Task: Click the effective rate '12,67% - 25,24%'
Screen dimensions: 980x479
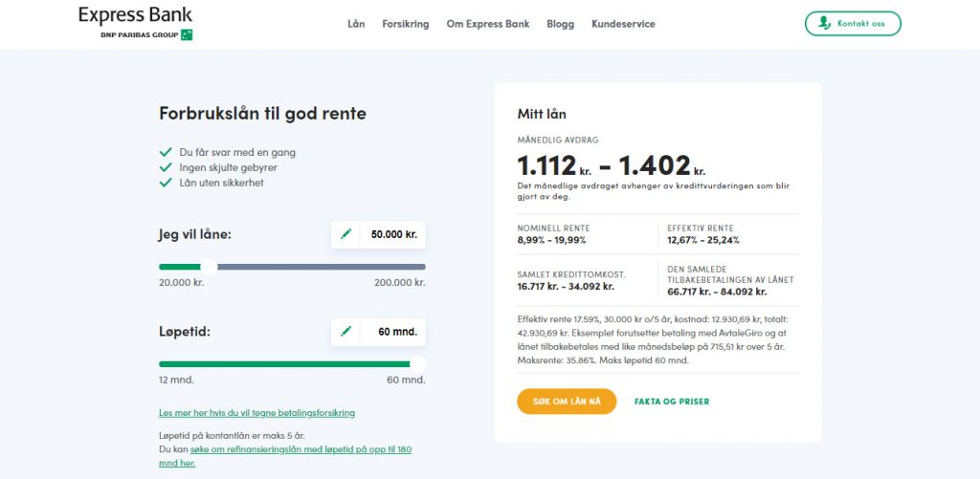Action: point(703,240)
